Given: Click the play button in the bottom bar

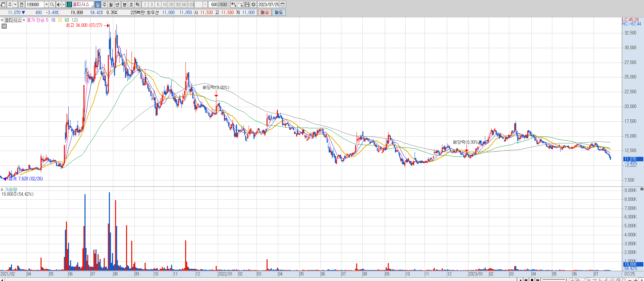Looking at the screenshot, I should pos(521,280).
